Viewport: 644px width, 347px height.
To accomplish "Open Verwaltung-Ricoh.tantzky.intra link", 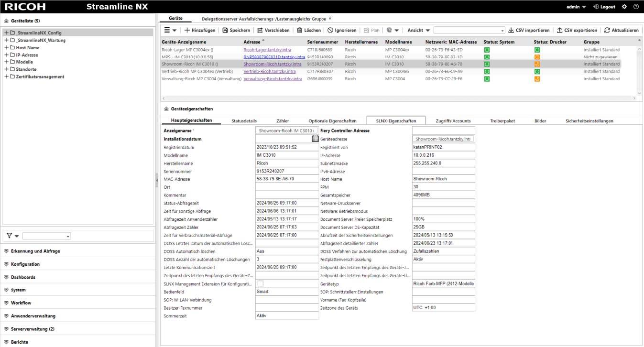I will tap(273, 79).
